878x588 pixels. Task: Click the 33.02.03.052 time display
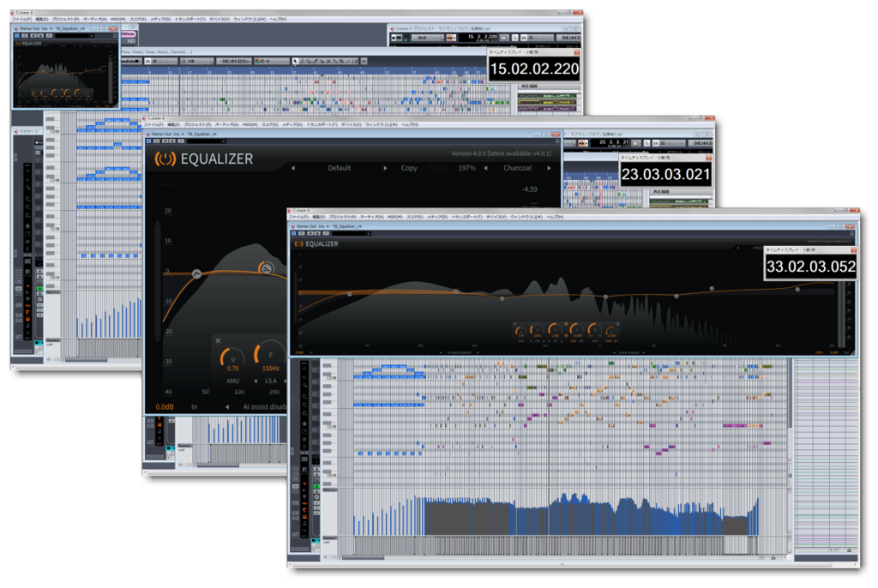tap(810, 267)
